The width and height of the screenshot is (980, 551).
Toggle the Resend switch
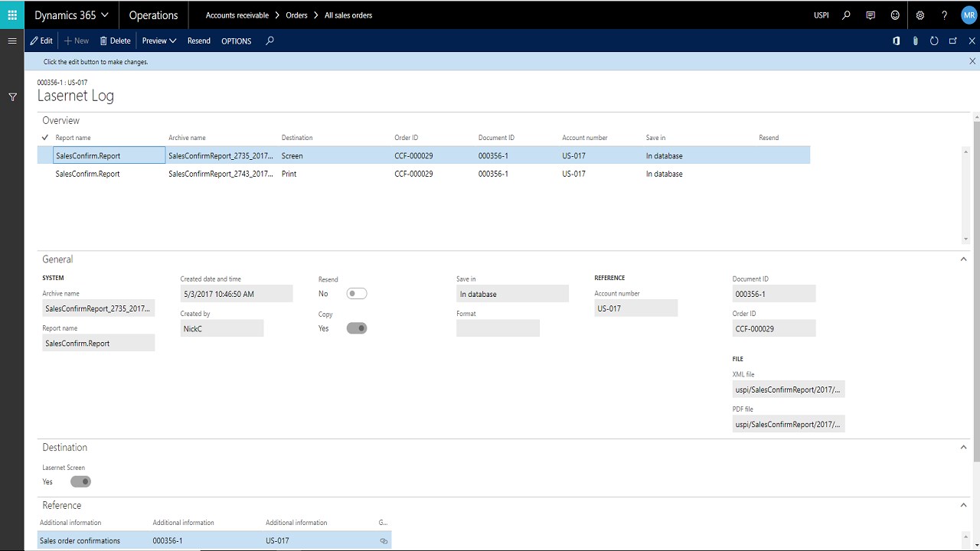click(x=356, y=294)
